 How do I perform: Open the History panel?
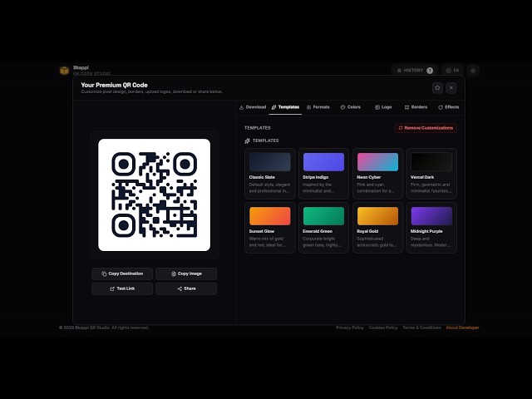click(x=415, y=71)
